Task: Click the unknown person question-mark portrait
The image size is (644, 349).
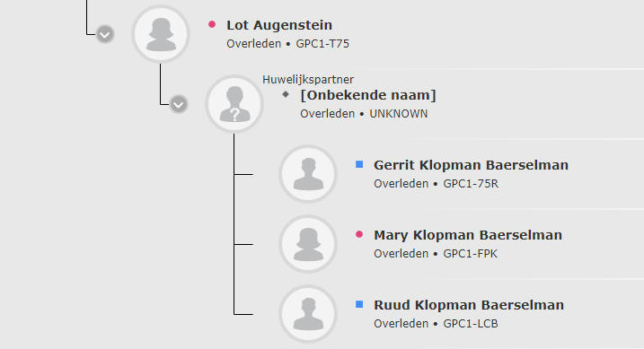Action: 234,104
